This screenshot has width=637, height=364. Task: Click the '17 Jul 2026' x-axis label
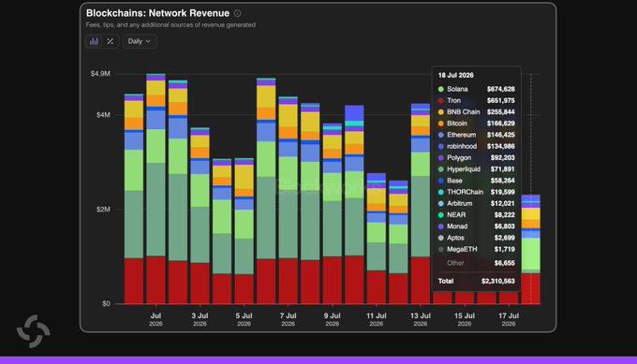(x=509, y=319)
